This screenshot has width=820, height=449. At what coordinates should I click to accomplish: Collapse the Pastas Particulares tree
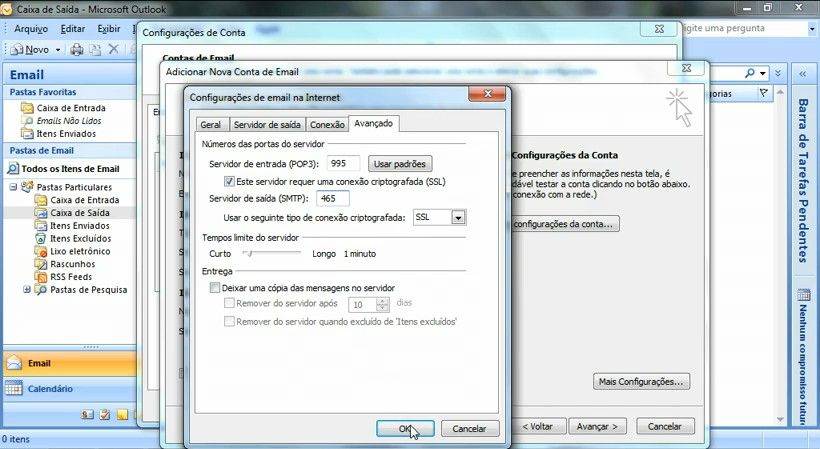(14, 187)
